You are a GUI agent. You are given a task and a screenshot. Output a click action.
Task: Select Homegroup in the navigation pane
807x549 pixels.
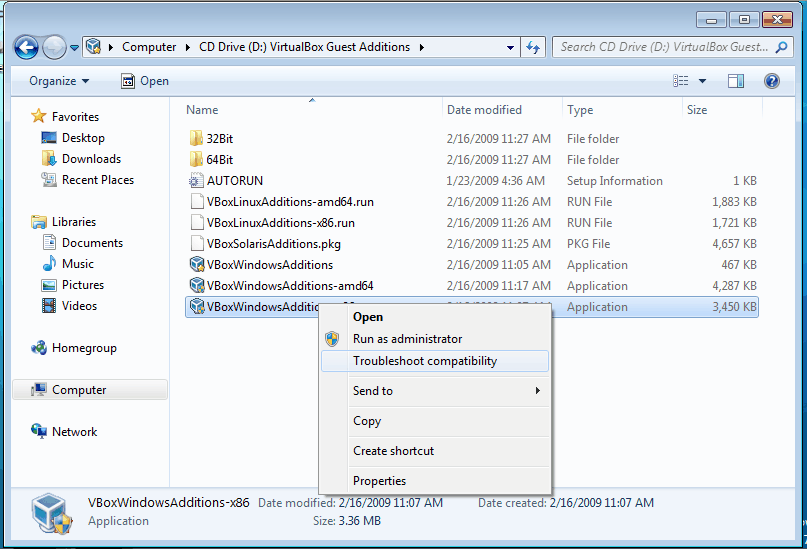[84, 348]
